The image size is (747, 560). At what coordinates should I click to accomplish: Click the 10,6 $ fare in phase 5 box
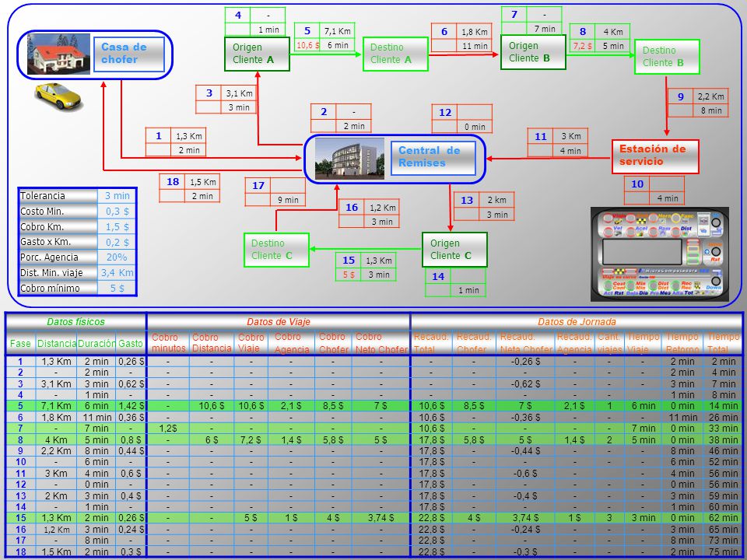coord(307,45)
